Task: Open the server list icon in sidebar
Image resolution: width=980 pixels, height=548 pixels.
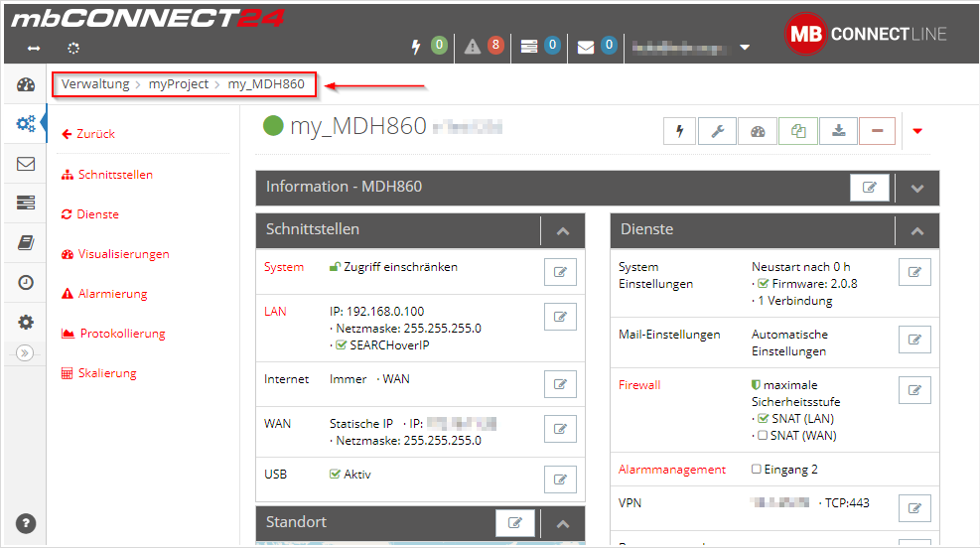Action: [x=26, y=203]
